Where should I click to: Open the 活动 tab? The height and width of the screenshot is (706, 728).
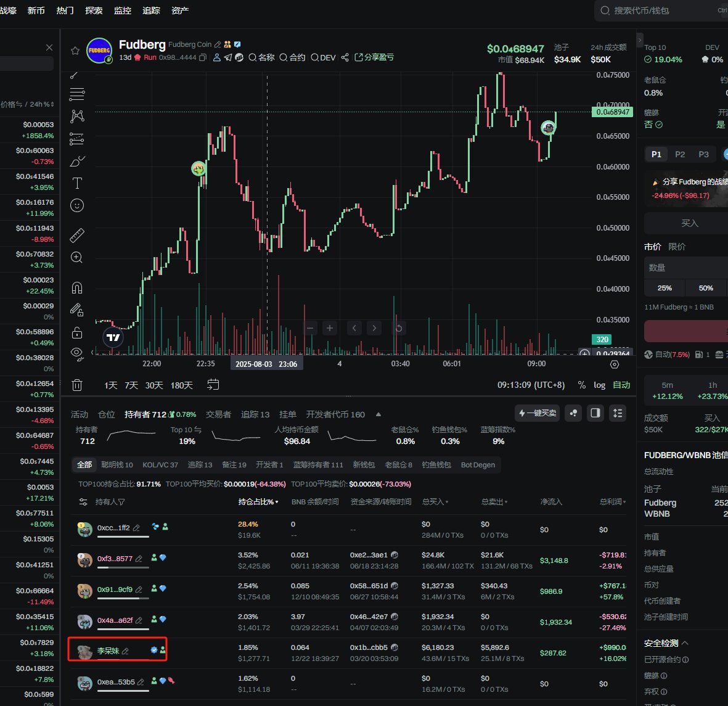click(x=80, y=414)
